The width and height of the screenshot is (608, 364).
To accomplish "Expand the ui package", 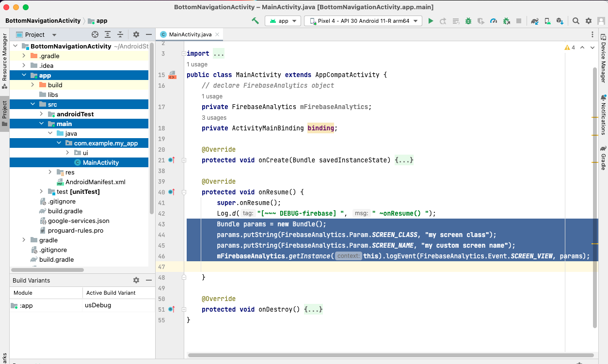I will [x=67, y=153].
